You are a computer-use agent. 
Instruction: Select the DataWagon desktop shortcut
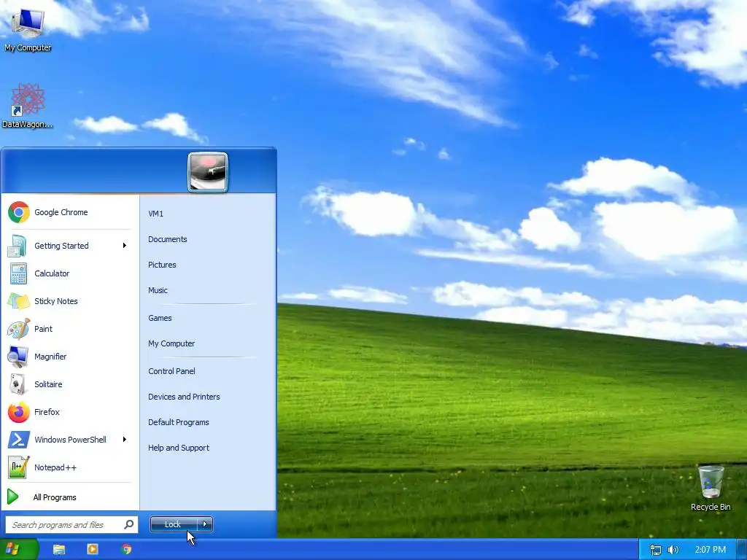pos(28,106)
